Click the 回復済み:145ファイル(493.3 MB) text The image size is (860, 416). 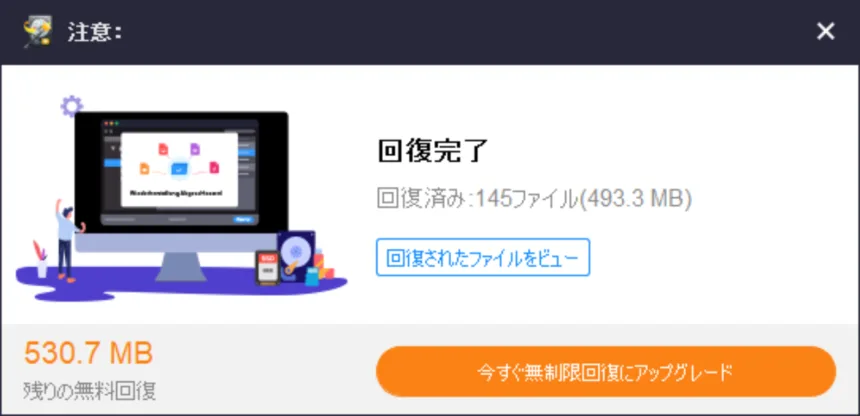tap(534, 199)
